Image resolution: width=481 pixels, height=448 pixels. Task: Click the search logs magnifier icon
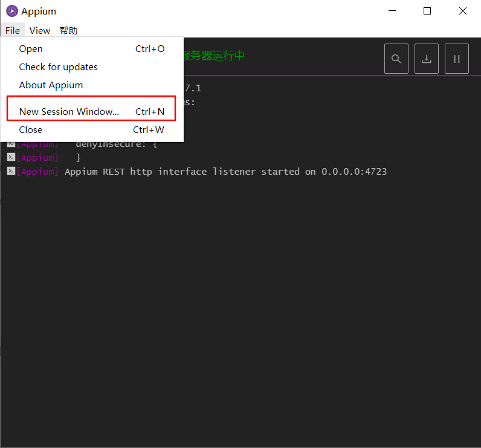(396, 59)
